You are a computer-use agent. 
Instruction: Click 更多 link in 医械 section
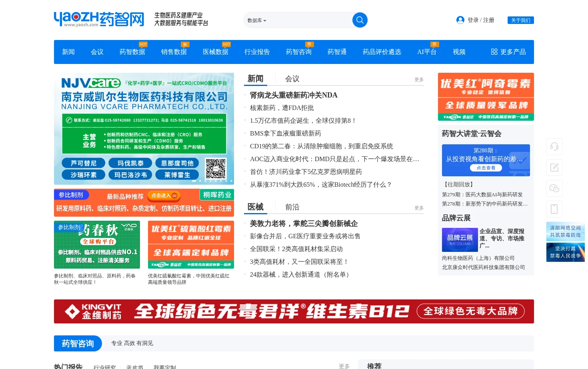point(419,208)
